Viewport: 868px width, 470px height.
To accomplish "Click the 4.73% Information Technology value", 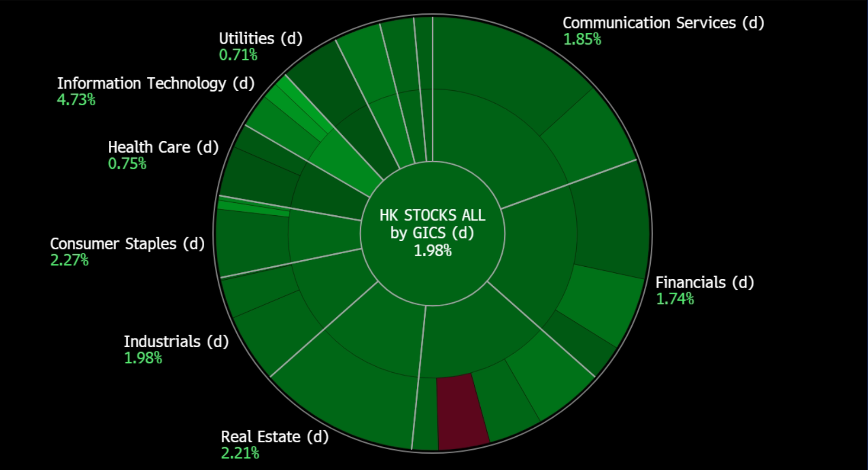I will 76,100.
